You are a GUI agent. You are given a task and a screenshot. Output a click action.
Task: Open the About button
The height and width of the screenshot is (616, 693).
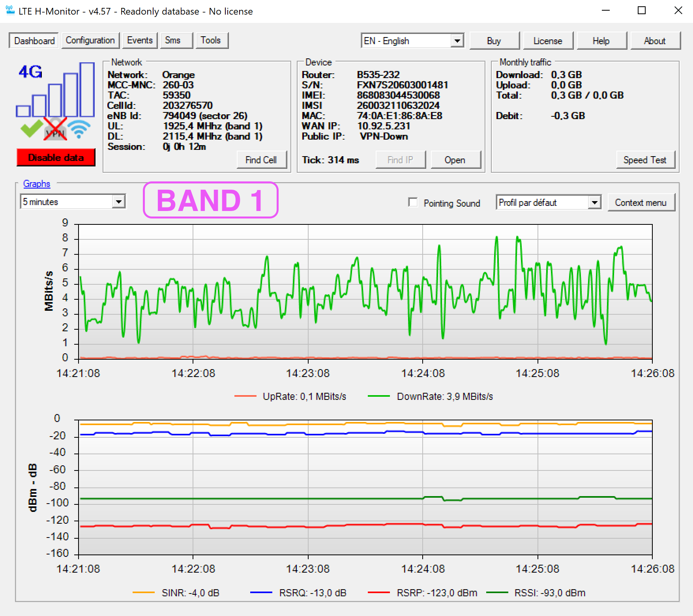click(x=655, y=41)
